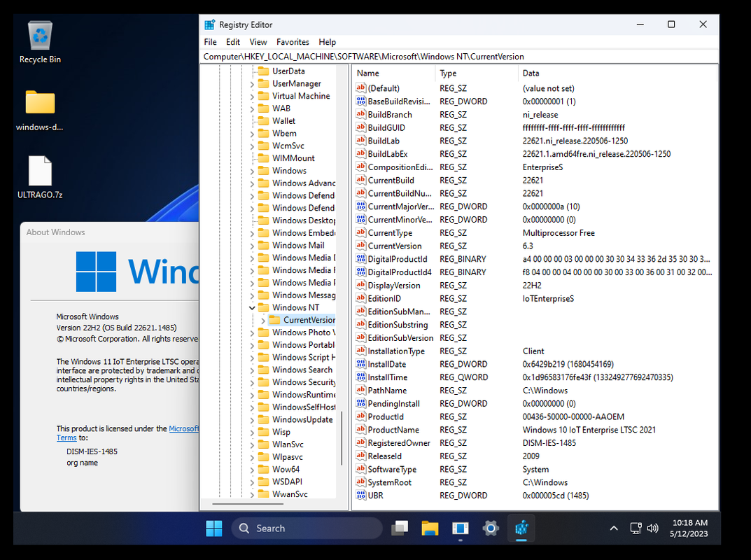
Task: Click the (Default) value icon
Action: tap(360, 87)
